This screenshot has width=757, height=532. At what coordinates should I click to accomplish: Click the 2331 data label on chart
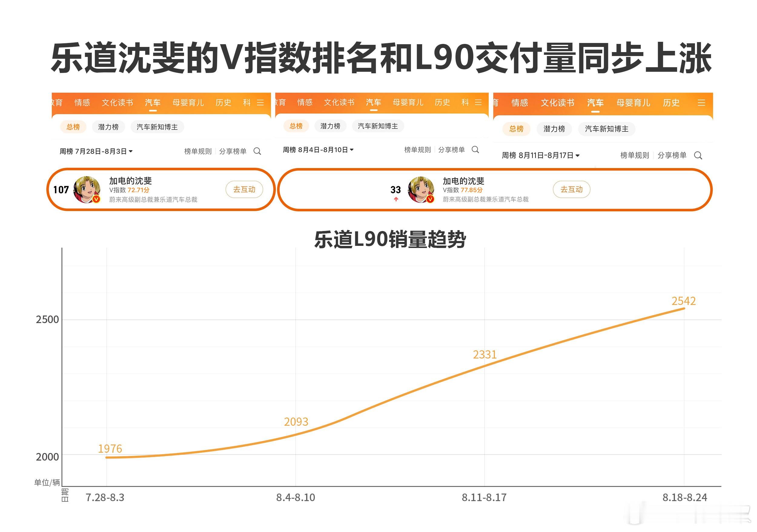[485, 354]
